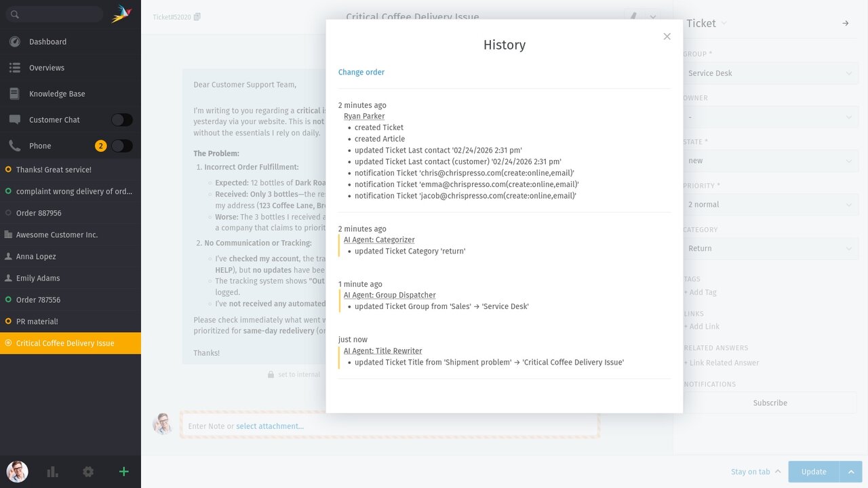Screen dimensions: 868x488
Task: Open the 'Order 887956' ticket tab
Action: [39, 213]
